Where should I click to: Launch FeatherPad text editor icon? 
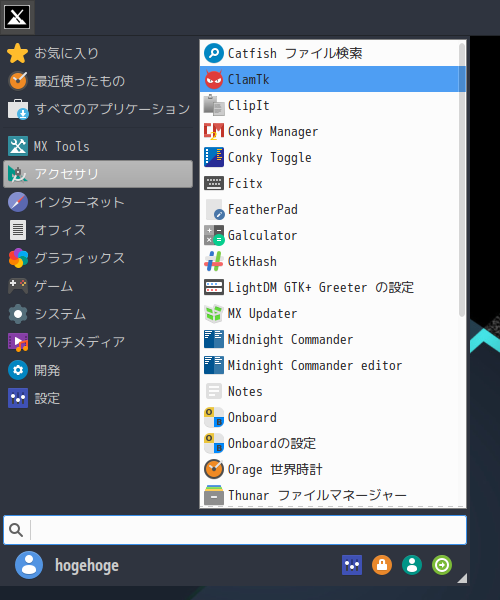coord(214,209)
